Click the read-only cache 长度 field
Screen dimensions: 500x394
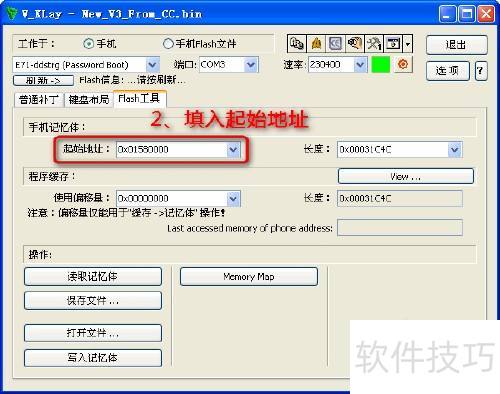coord(400,199)
